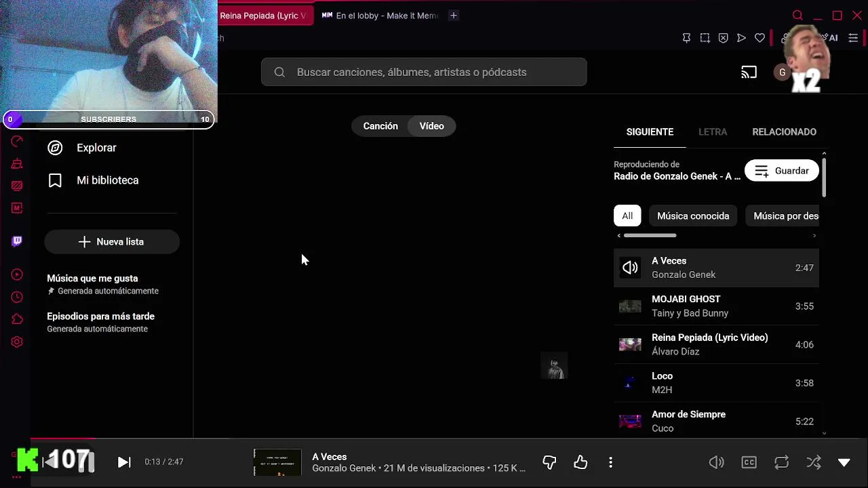This screenshot has width=868, height=488.
Task: Open the extensions puzzle icon in sidebar
Action: (17, 319)
